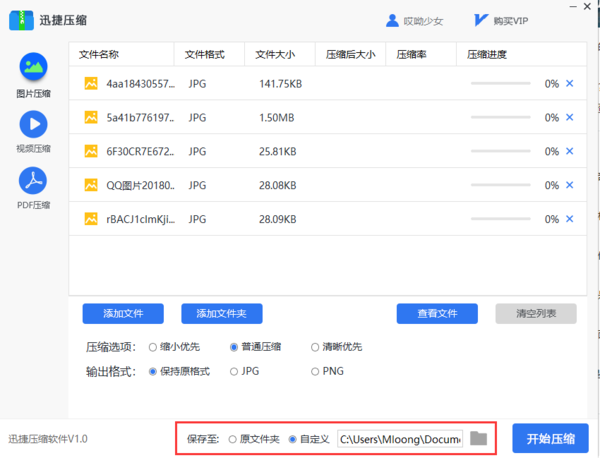
Task: Click the progress bar of the 5a41b776197 row
Action: (501, 117)
